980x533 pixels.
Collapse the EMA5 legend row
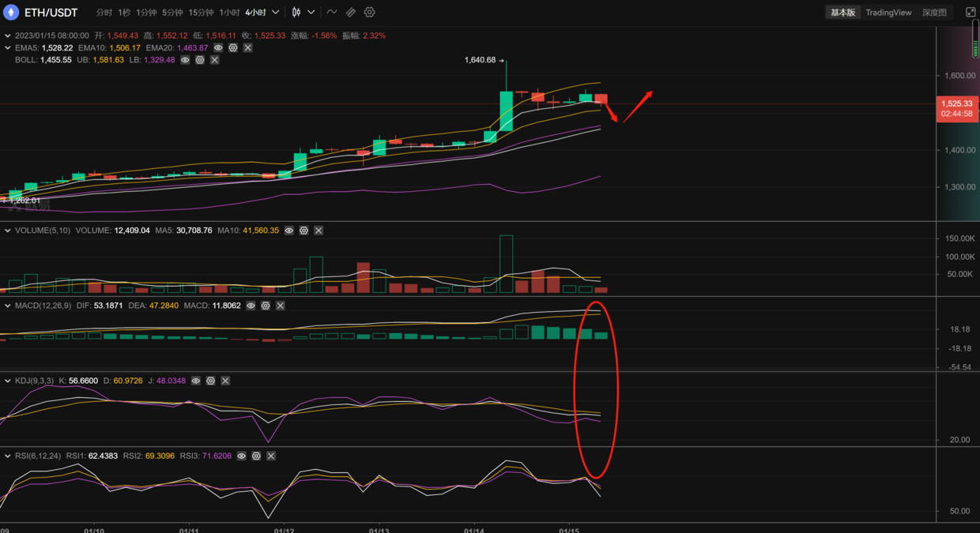tap(8, 48)
